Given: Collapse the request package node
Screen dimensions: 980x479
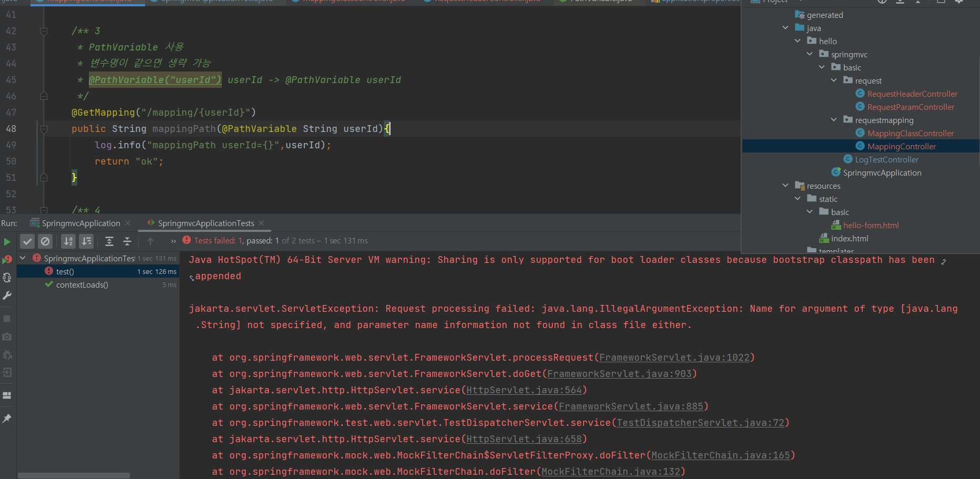Looking at the screenshot, I should coord(834,80).
